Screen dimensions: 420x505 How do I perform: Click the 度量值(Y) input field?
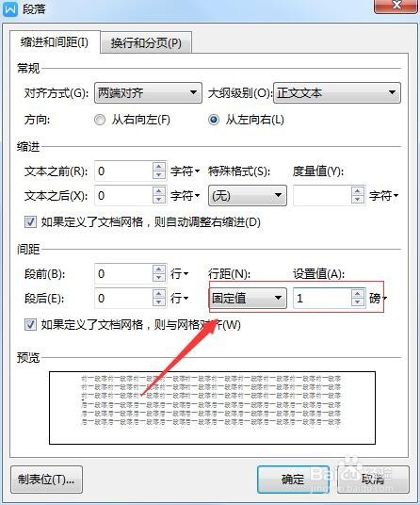pyautogui.click(x=322, y=195)
